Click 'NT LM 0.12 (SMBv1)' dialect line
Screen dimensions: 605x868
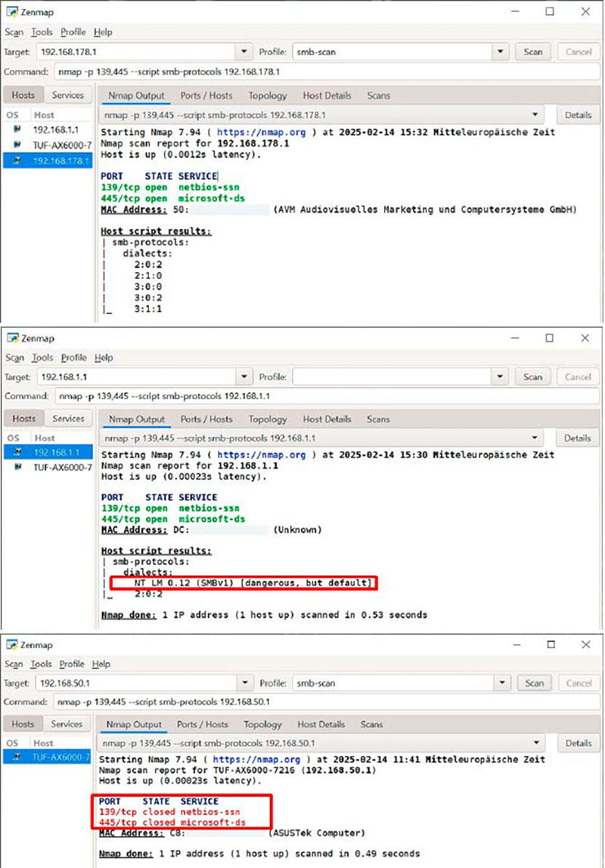253,583
